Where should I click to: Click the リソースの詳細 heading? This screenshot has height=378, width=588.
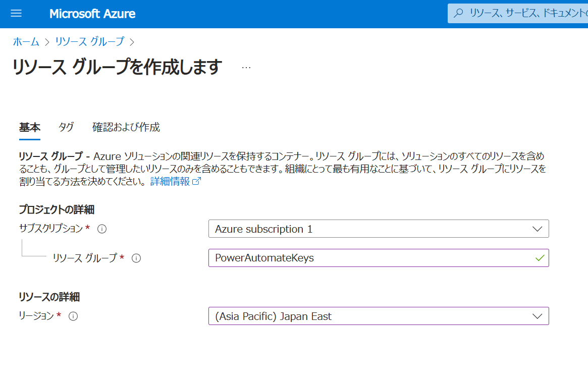click(x=49, y=297)
